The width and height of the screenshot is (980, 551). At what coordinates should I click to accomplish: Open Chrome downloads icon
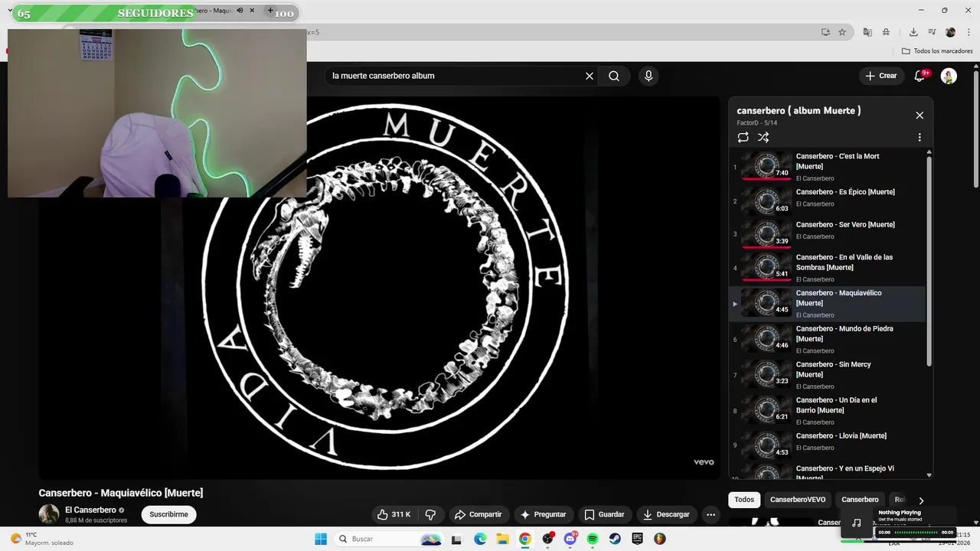coord(913,32)
